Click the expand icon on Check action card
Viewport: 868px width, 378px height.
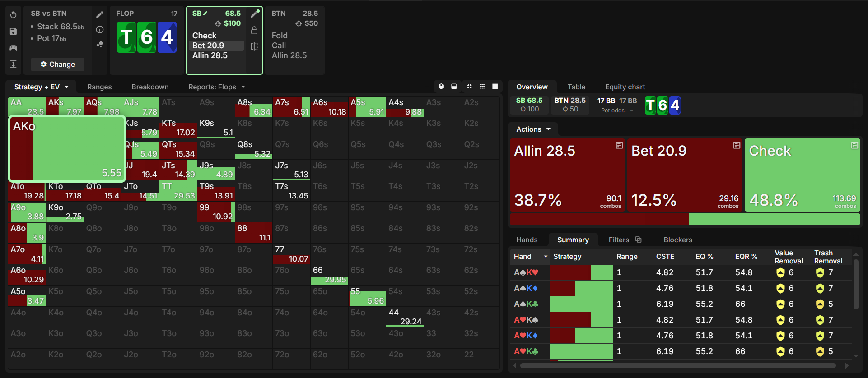pyautogui.click(x=854, y=145)
